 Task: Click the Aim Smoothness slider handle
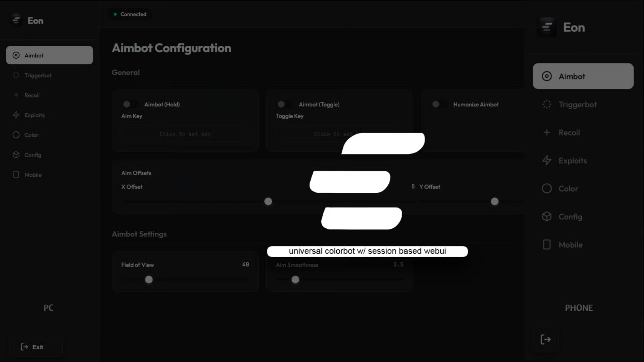coord(295,279)
